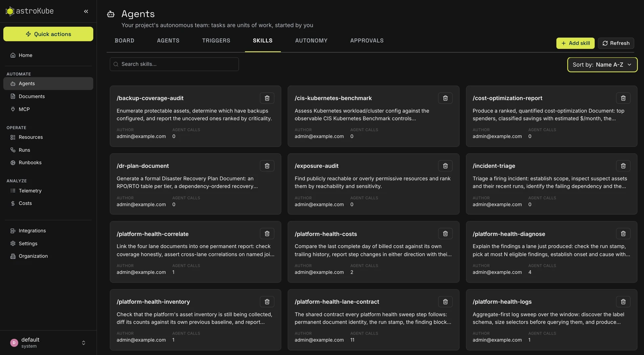
Task: Open the /platform-health-correlate skill title
Action: point(153,234)
